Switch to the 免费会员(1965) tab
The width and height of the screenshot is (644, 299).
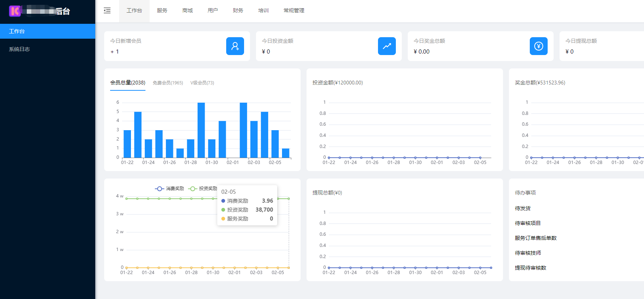pos(168,83)
